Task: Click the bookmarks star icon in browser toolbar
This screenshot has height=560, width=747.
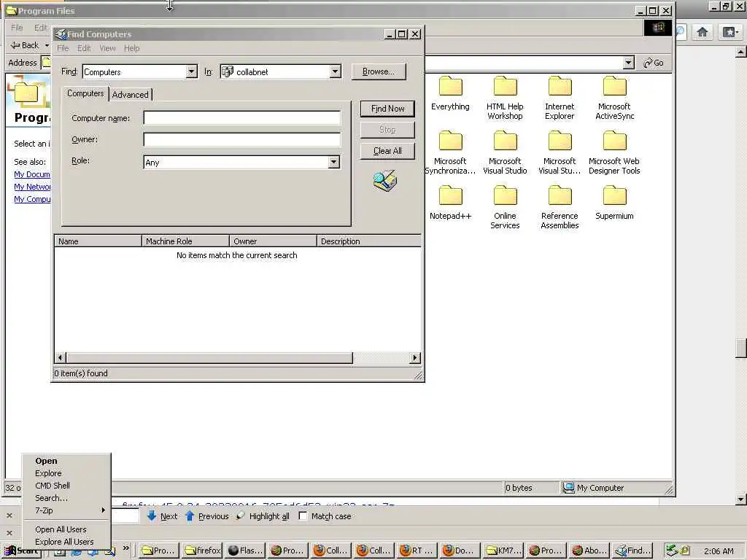Action: [x=731, y=32]
